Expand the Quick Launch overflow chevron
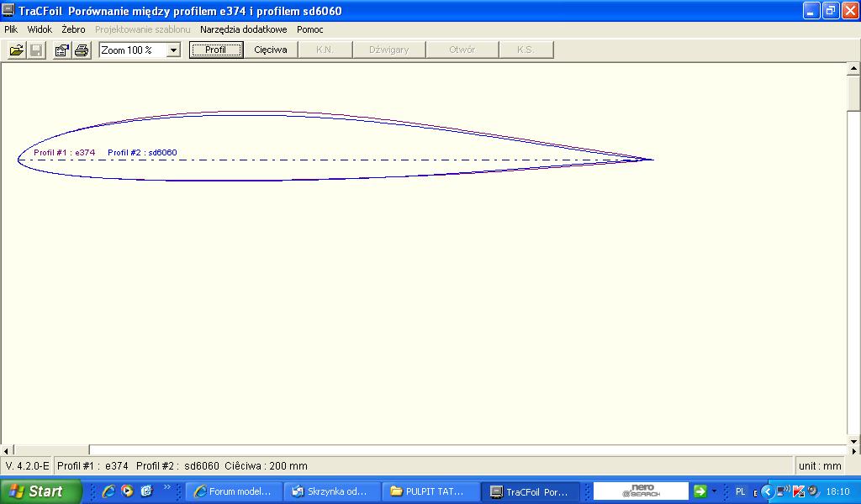861x504 pixels. point(166,488)
